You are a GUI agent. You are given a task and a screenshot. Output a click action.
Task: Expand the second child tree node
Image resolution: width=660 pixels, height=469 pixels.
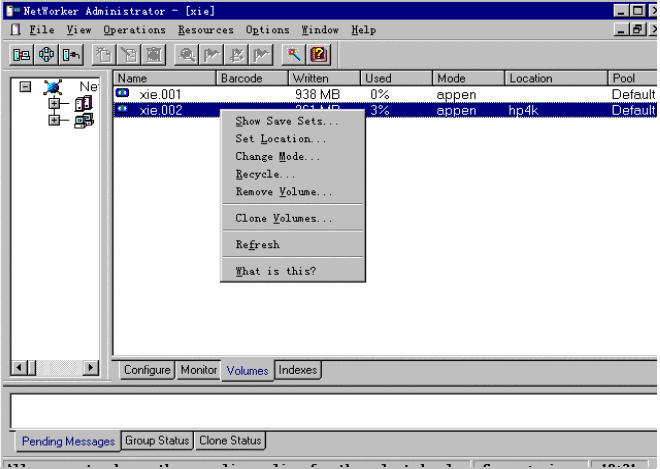click(55, 121)
